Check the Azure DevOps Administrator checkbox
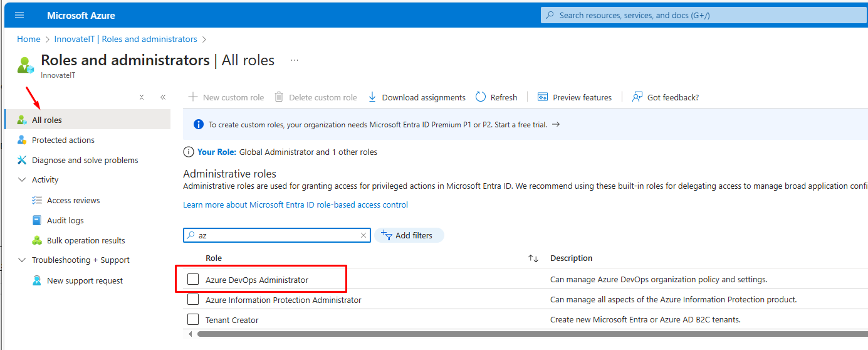The height and width of the screenshot is (350, 868). coord(193,279)
